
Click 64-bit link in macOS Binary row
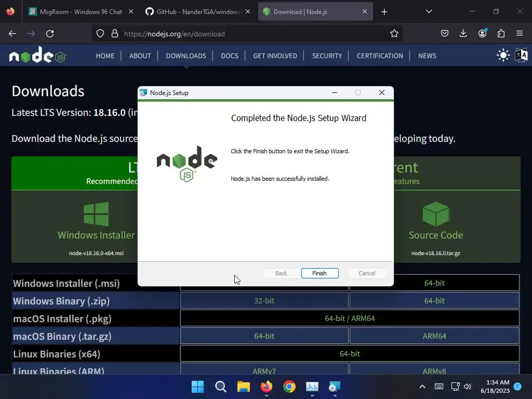(264, 336)
